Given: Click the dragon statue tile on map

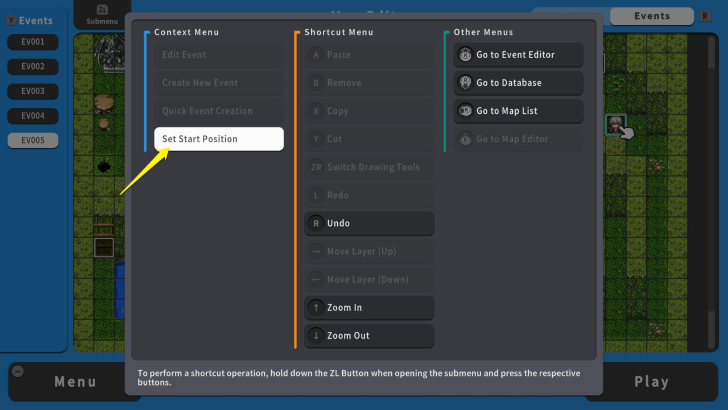Looking at the screenshot, I should [110, 53].
